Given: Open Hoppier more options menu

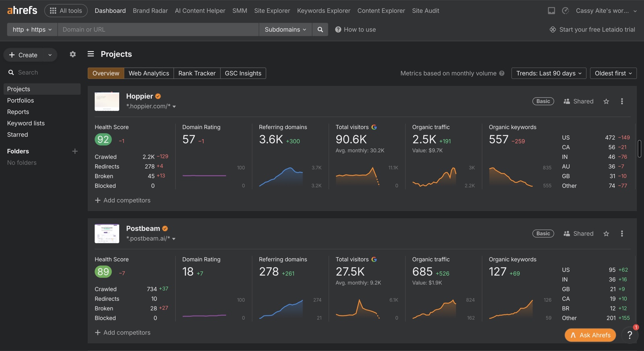Looking at the screenshot, I should (x=622, y=101).
